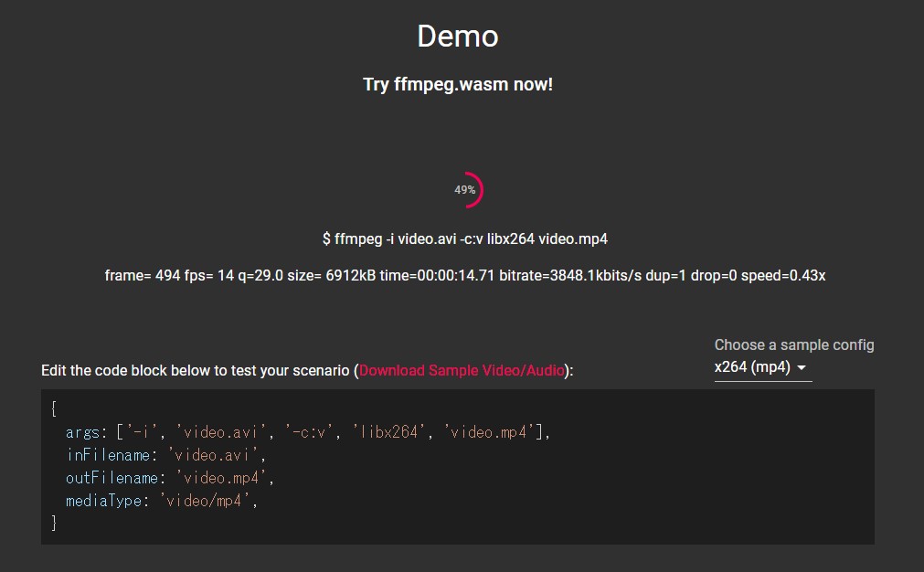Click the 49% progress indicator
924x572 pixels.
pos(466,189)
